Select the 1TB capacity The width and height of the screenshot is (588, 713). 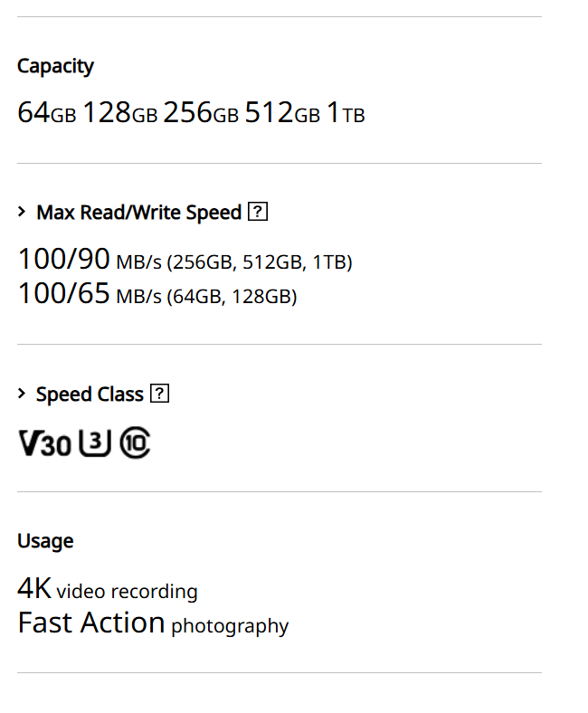346,113
